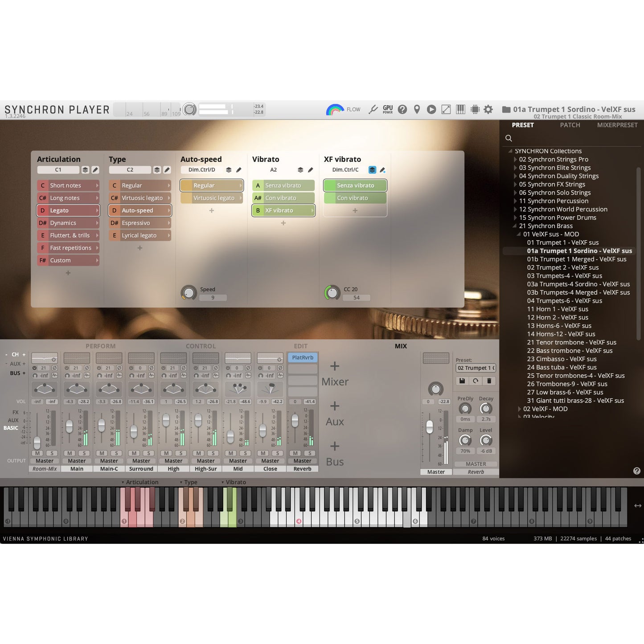The width and height of the screenshot is (644, 644).
Task: Switch to the MIXERPRESET tab
Action: coord(617,125)
